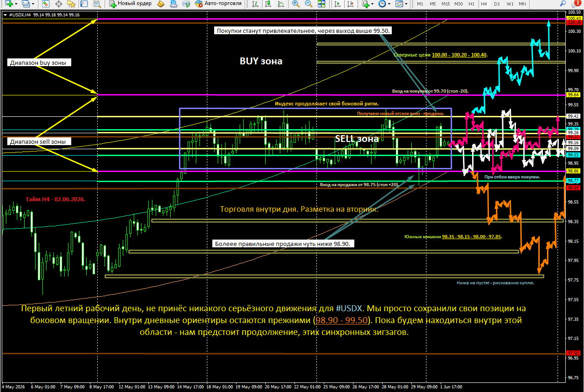584x392 pixels.
Task: Expand the new chart dropdown arrow
Action: pos(16,4)
